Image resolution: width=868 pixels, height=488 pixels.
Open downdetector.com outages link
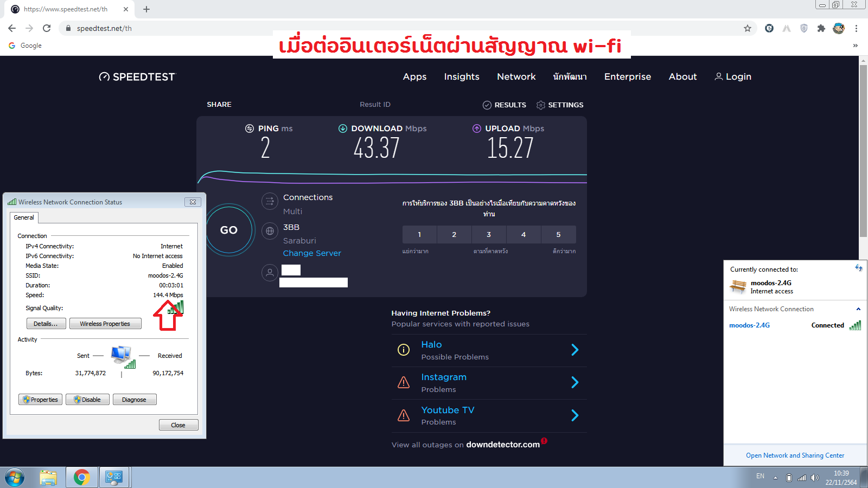(x=503, y=445)
